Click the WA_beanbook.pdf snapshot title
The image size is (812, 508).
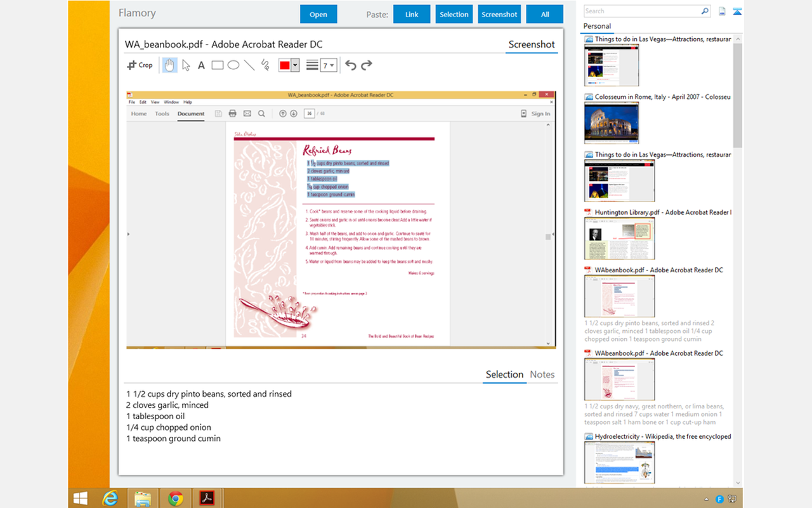click(x=223, y=44)
